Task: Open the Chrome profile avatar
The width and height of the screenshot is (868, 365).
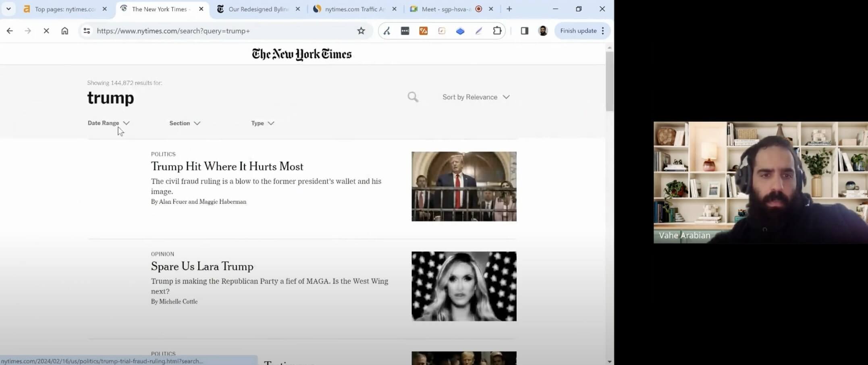Action: pos(543,31)
